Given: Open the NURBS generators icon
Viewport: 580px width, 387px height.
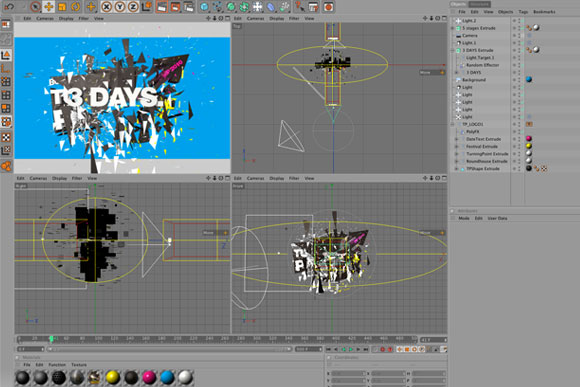Looking at the screenshot, I should [231, 6].
